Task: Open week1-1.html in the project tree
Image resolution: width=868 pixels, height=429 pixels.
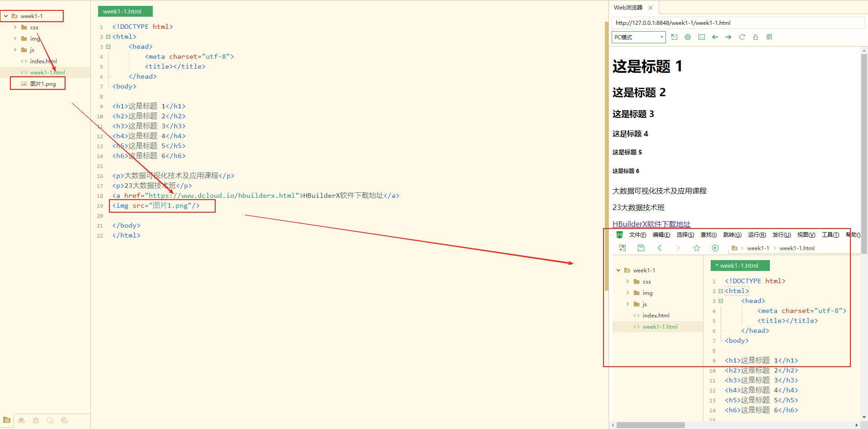Action: tap(47, 73)
